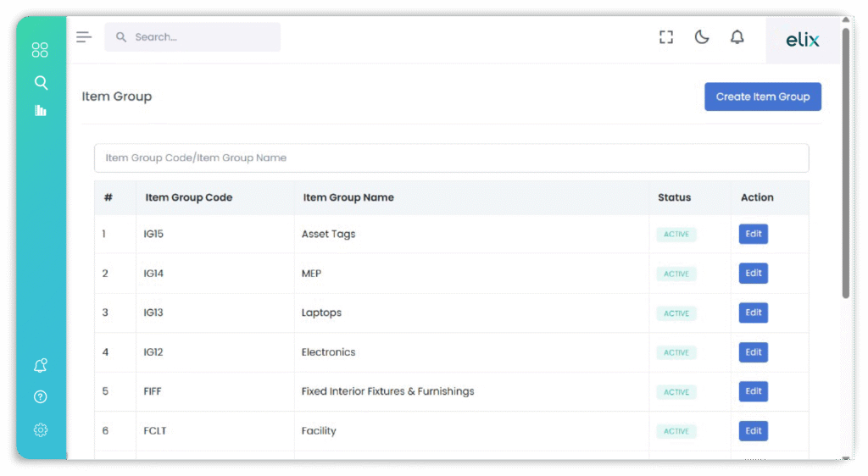Screen dimensions: 868x476
Task: Click the Item Group Code/Name filter field
Action: coord(451,158)
